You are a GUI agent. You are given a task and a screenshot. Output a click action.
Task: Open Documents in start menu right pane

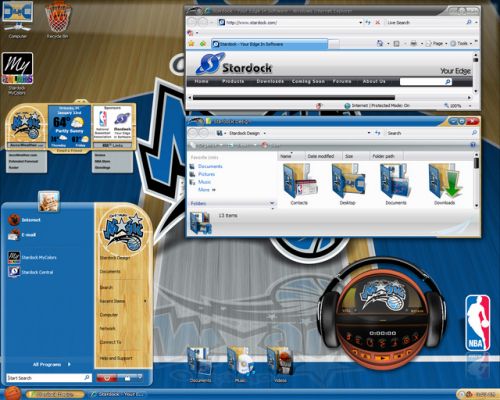pyautogui.click(x=110, y=272)
